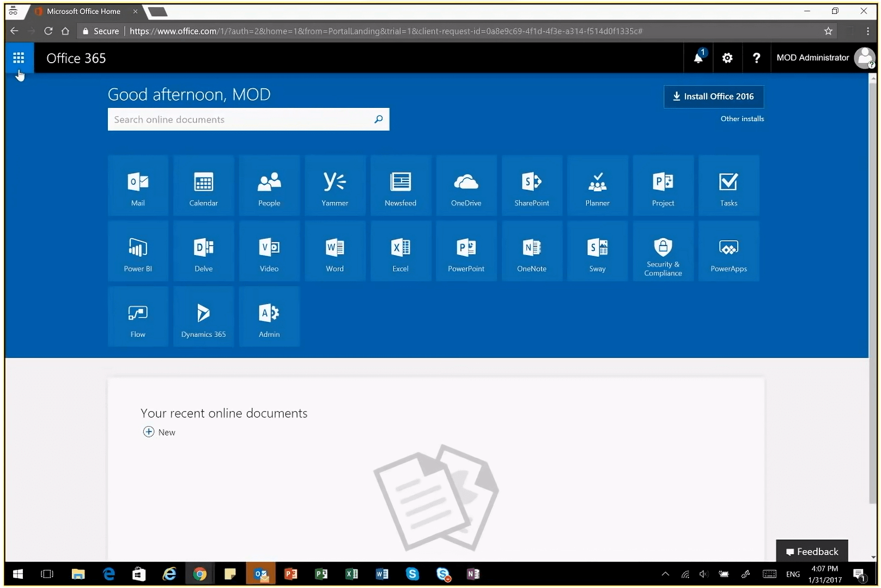
Task: Open the help question mark menu
Action: click(x=756, y=58)
